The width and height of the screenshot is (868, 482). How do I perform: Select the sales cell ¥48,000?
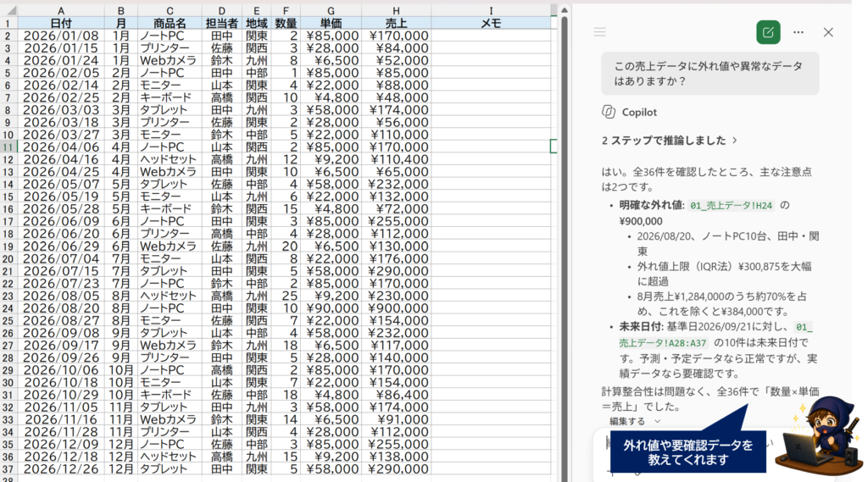pos(396,97)
